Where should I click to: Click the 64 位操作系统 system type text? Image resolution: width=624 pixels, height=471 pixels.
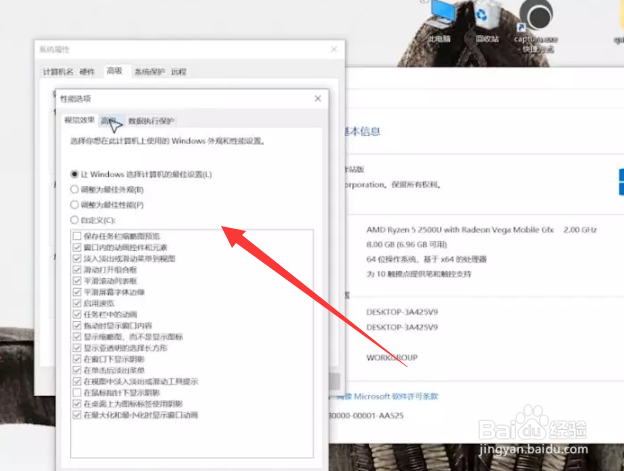(426, 259)
